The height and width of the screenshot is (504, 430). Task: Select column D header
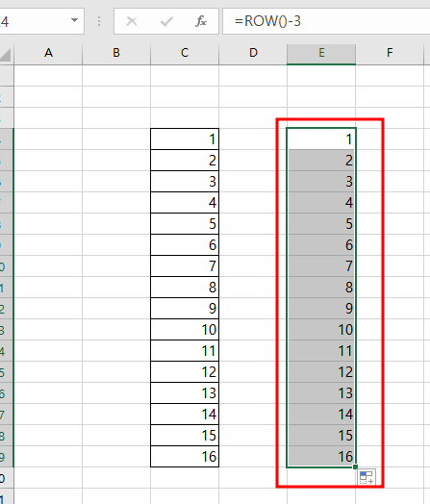[x=253, y=53]
